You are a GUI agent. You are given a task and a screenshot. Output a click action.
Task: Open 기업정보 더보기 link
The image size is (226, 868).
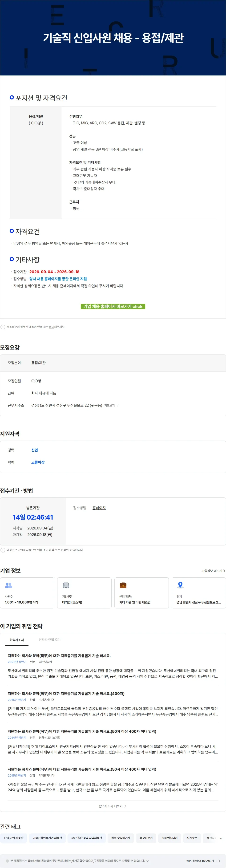point(213,571)
